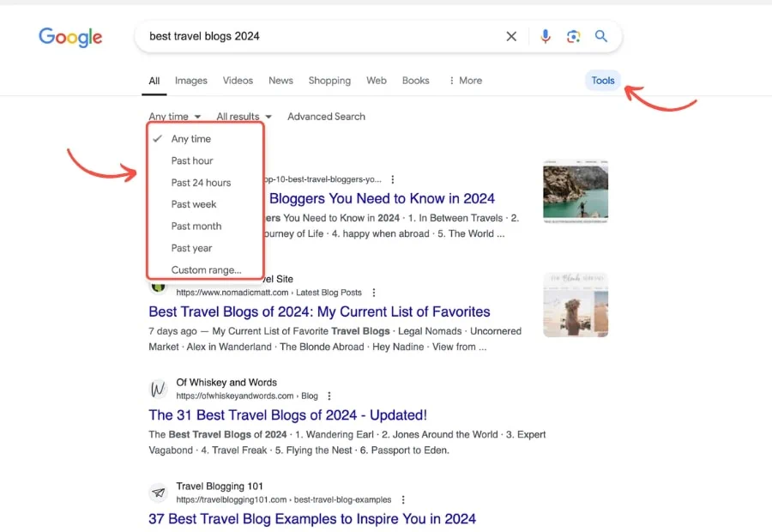Collapse the Any time filter dropdown
The width and height of the screenshot is (772, 532).
point(175,116)
